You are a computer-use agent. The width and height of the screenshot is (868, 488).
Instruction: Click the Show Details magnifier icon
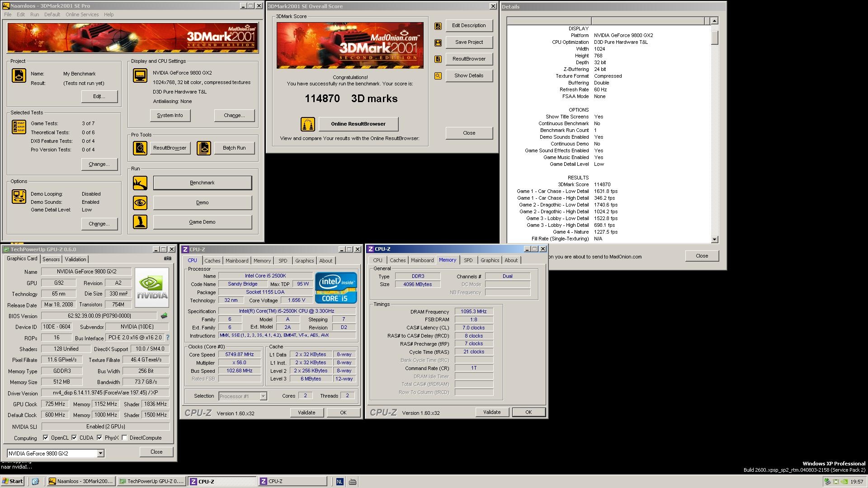[438, 76]
